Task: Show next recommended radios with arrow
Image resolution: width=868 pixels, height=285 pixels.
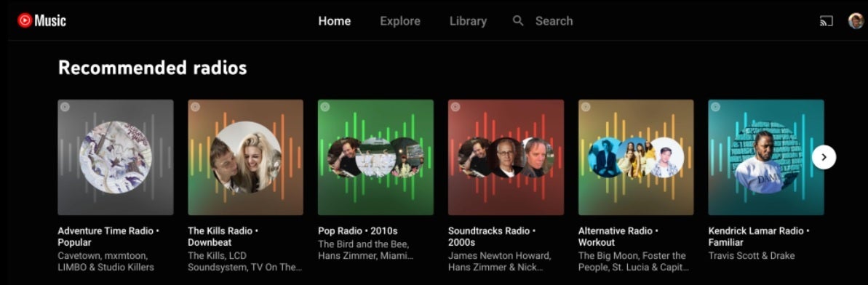Action: pos(824,157)
